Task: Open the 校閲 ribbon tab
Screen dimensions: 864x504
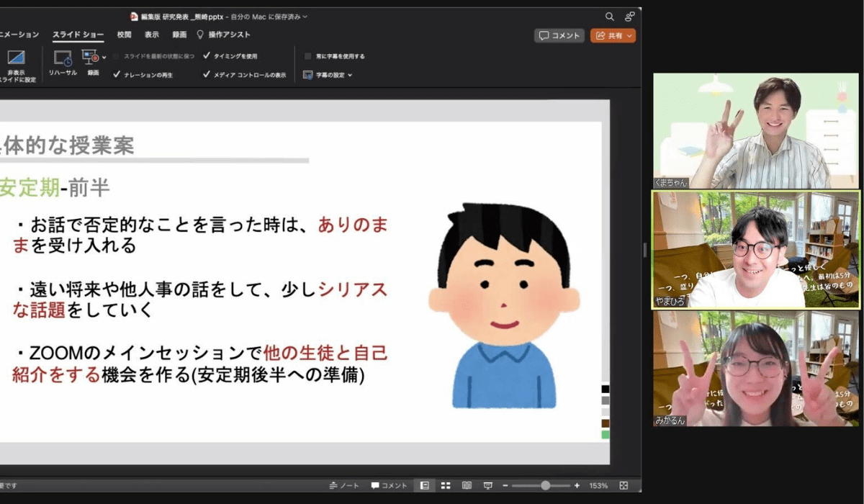Action: click(125, 35)
